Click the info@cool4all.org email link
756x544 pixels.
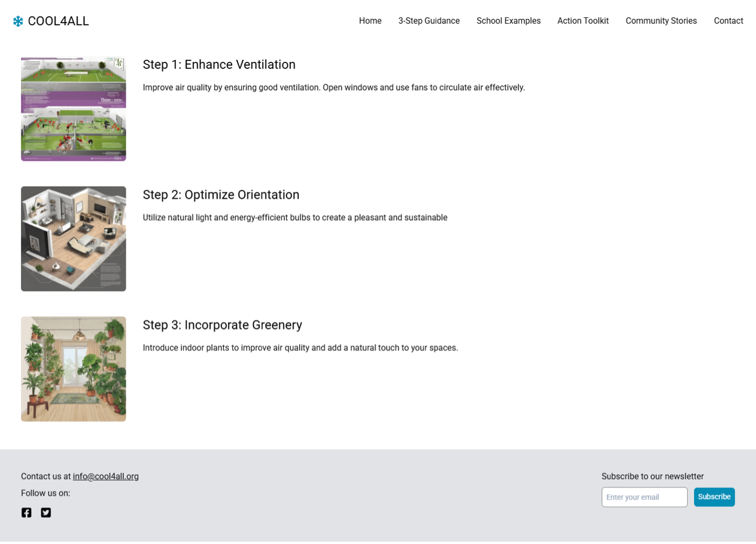[106, 476]
